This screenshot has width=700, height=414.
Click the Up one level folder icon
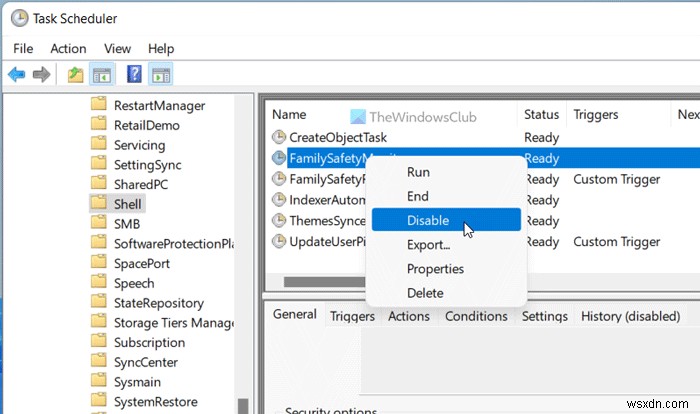75,74
